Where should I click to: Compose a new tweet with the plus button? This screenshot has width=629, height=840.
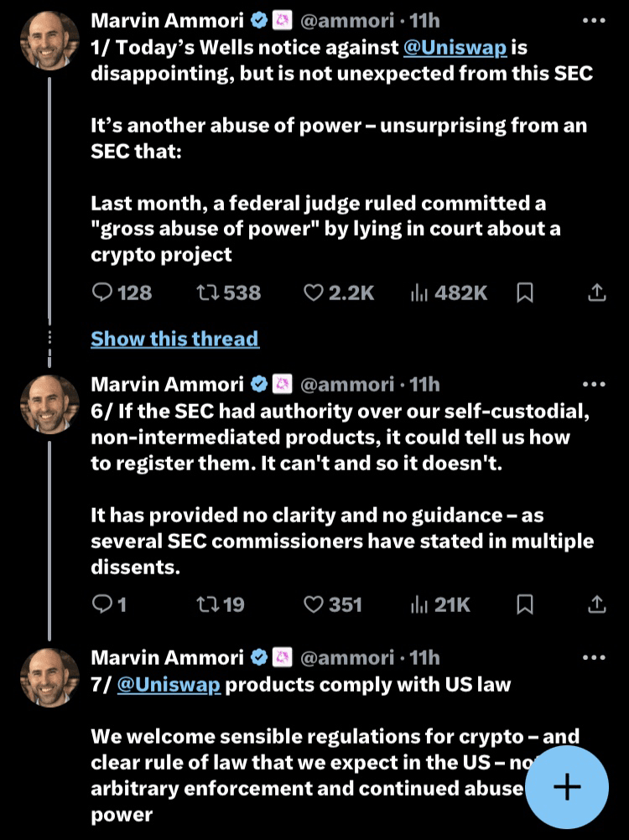point(567,787)
